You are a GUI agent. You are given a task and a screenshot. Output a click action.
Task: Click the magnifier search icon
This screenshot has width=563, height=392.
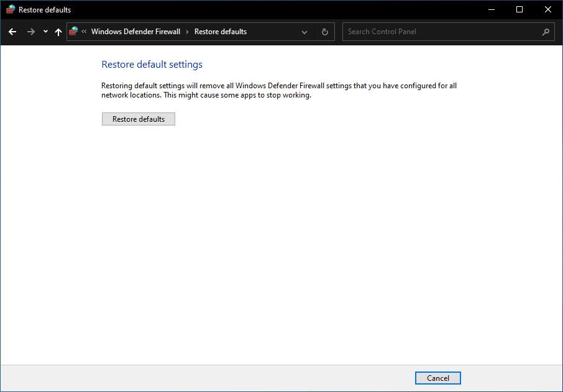pyautogui.click(x=546, y=32)
